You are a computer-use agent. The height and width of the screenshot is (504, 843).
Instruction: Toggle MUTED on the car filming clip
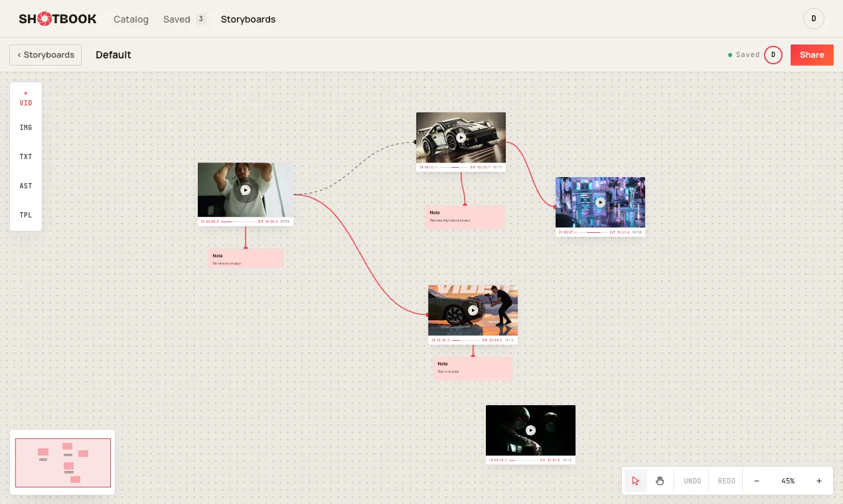510,340
